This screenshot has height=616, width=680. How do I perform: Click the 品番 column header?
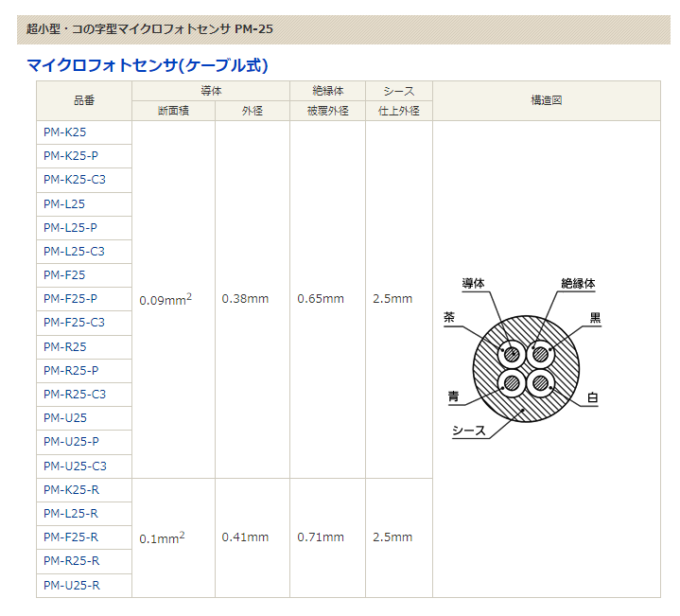(x=84, y=100)
